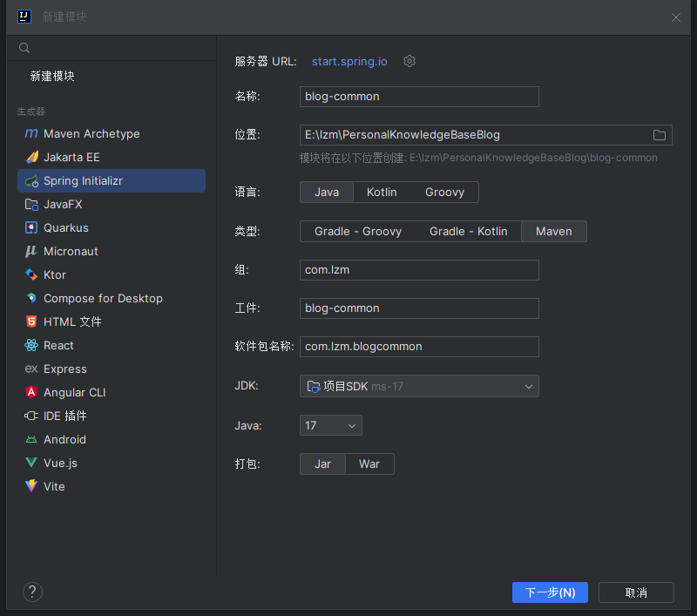
Task: Select the Maven Archetype generator icon
Action: [31, 133]
